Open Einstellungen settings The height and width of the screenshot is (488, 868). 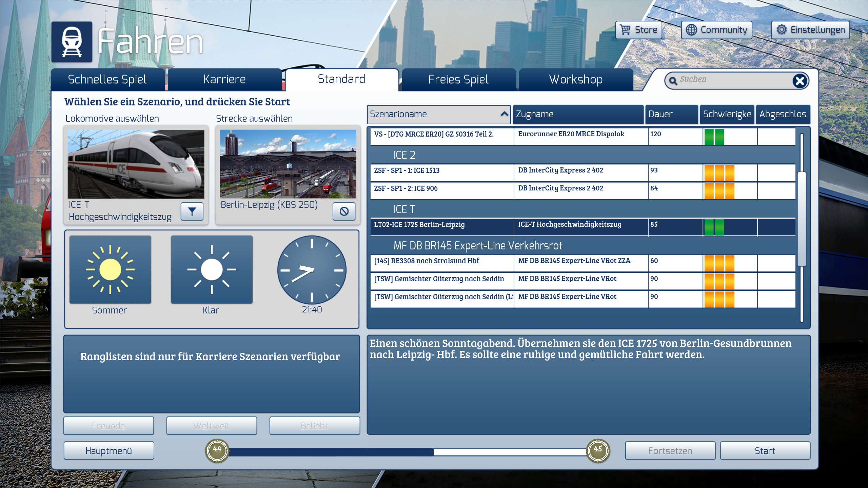click(x=810, y=30)
